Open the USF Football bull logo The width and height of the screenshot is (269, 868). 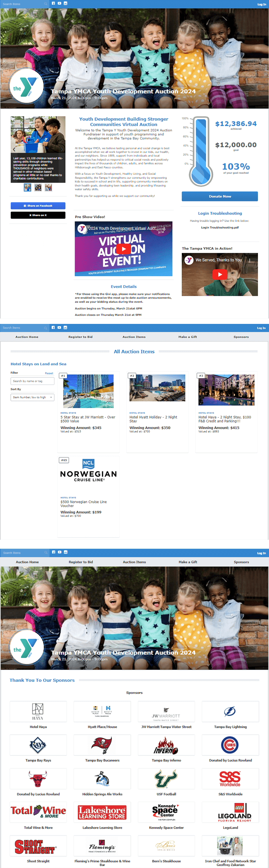(166, 778)
